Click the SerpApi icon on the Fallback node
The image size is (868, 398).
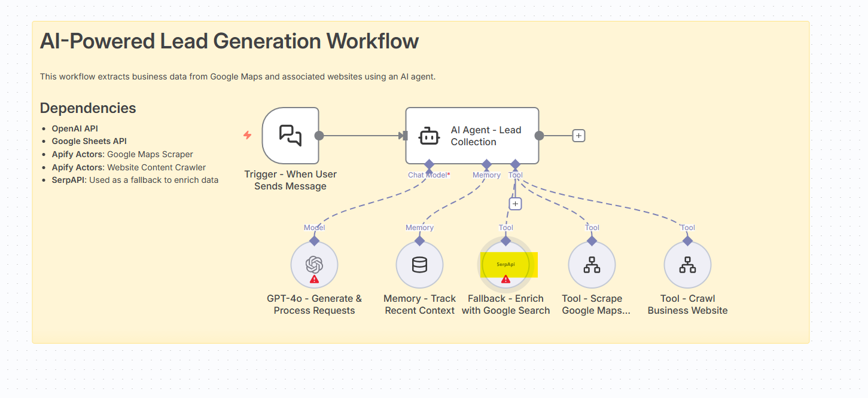pyautogui.click(x=507, y=264)
